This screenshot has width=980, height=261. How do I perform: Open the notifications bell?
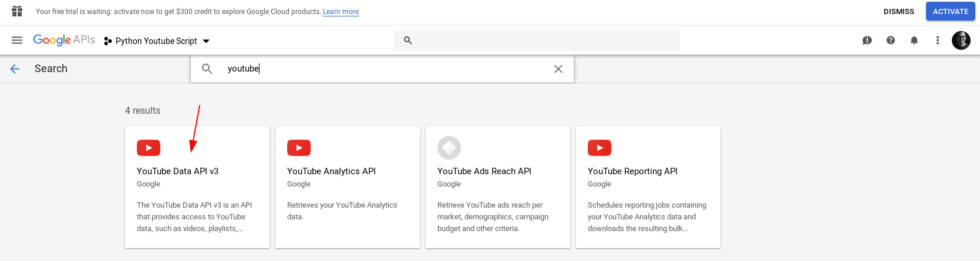pyautogui.click(x=914, y=40)
